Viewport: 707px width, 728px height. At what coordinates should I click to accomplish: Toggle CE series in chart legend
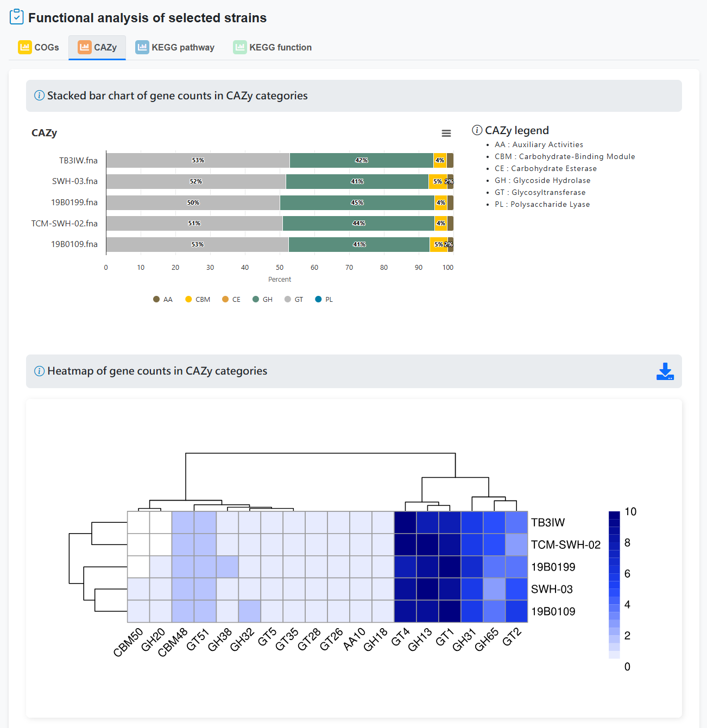(x=231, y=299)
